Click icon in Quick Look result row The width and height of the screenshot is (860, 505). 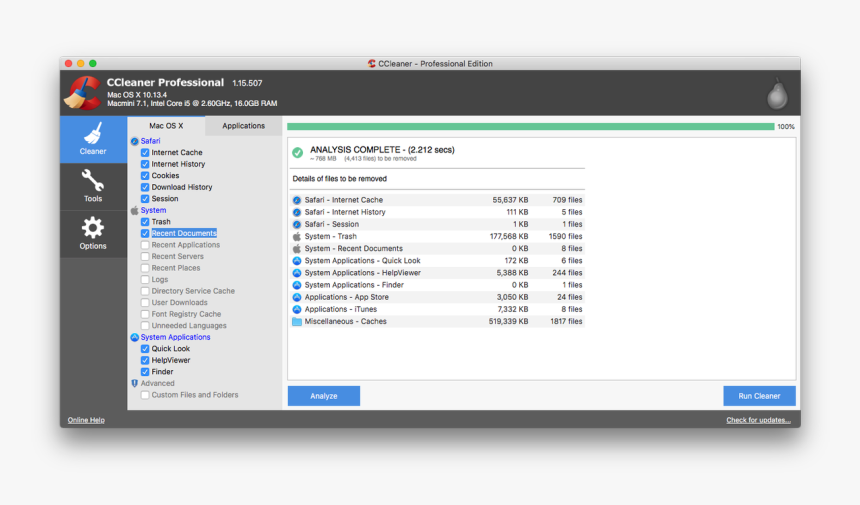click(297, 261)
